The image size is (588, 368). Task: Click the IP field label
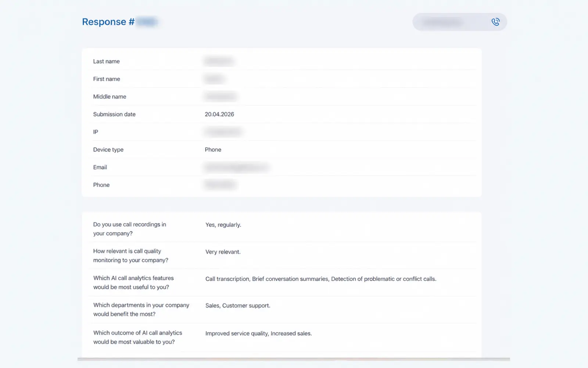(x=96, y=132)
